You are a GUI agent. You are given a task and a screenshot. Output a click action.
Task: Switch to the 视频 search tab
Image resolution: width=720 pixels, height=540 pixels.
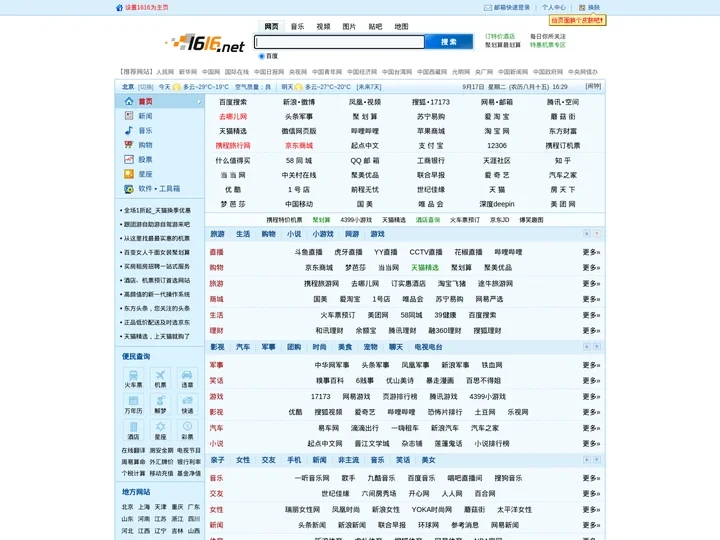tap(323, 27)
